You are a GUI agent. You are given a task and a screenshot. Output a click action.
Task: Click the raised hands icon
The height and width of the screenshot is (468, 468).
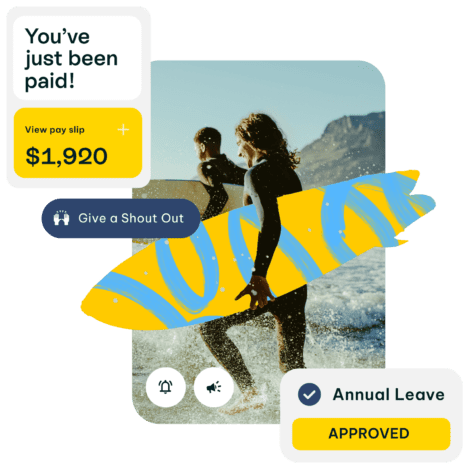point(61,218)
